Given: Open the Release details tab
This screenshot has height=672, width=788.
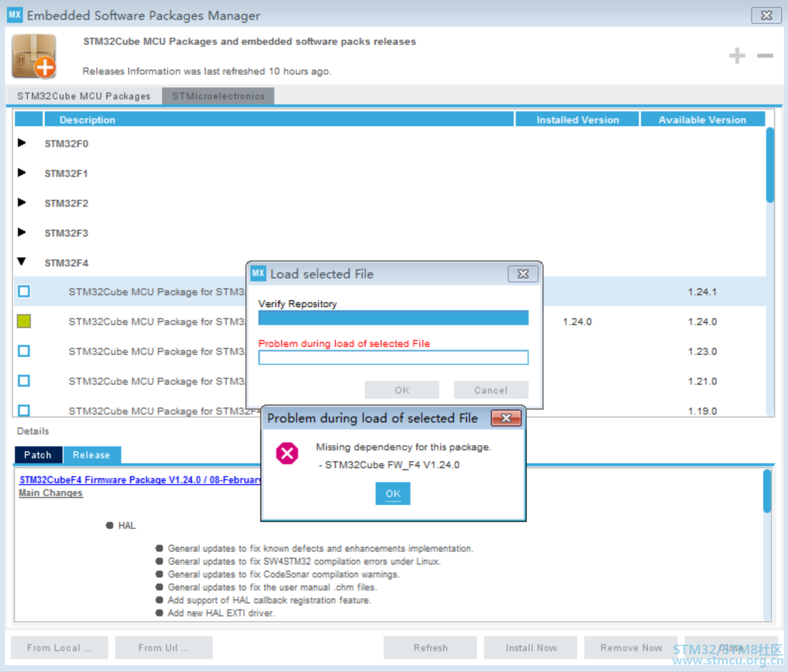Looking at the screenshot, I should coord(92,455).
